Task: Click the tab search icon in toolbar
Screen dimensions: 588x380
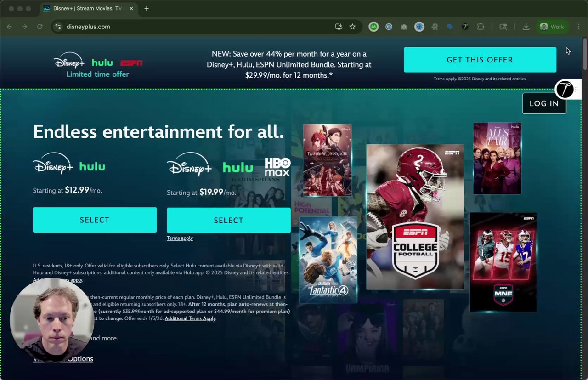Action: [x=503, y=27]
